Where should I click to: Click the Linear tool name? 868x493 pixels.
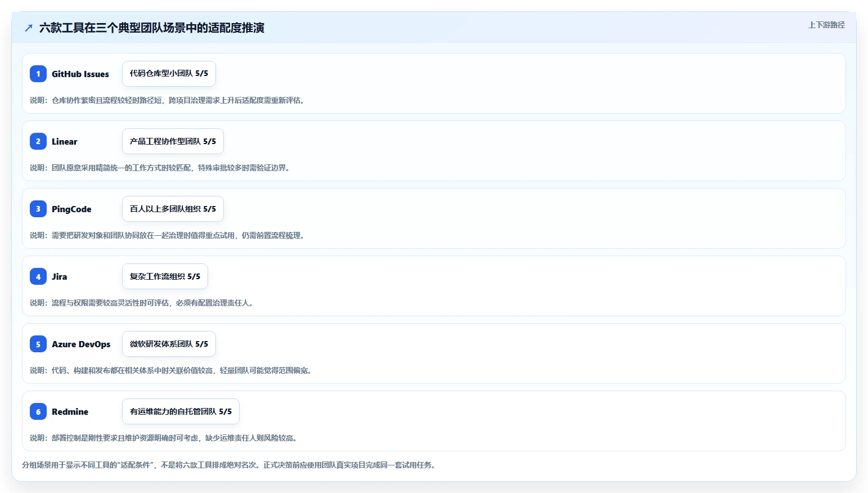[65, 141]
